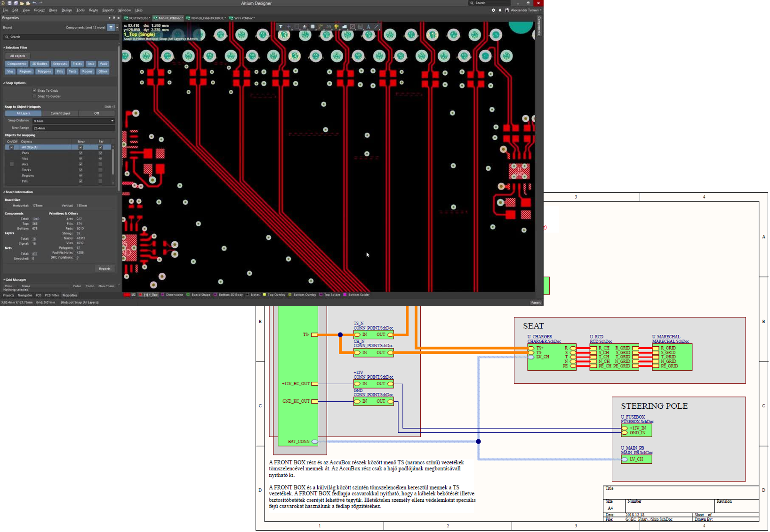
Task: Select the Place Via tool icon
Action: tap(337, 27)
